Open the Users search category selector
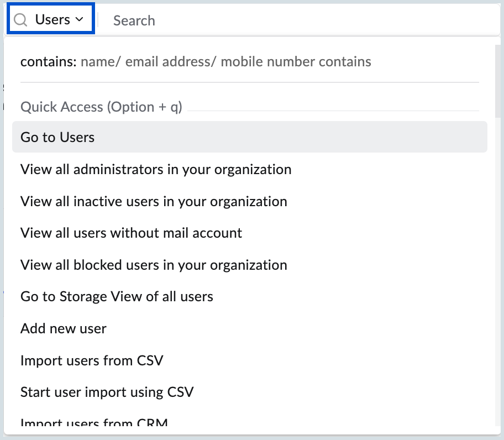504x440 pixels. 51,19
